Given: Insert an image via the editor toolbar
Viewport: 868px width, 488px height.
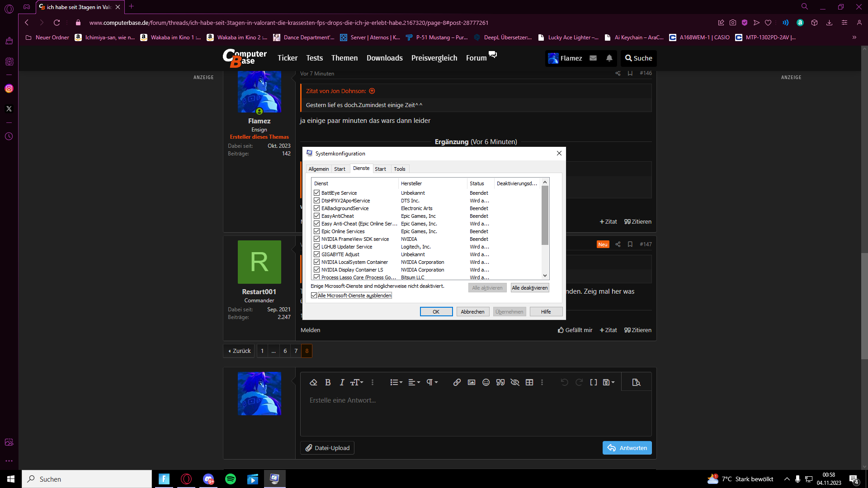Looking at the screenshot, I should (x=472, y=383).
